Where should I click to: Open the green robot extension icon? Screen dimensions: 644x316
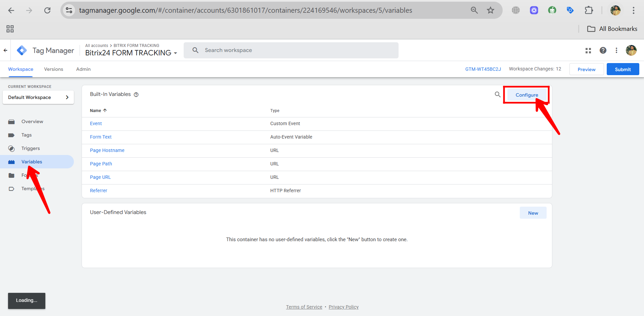click(552, 10)
